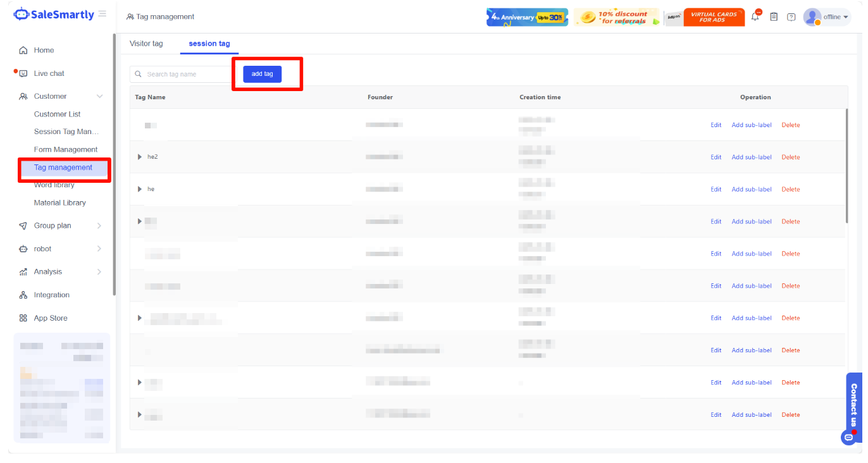Open Live chat from sidebar
868x463 pixels.
pyautogui.click(x=49, y=73)
